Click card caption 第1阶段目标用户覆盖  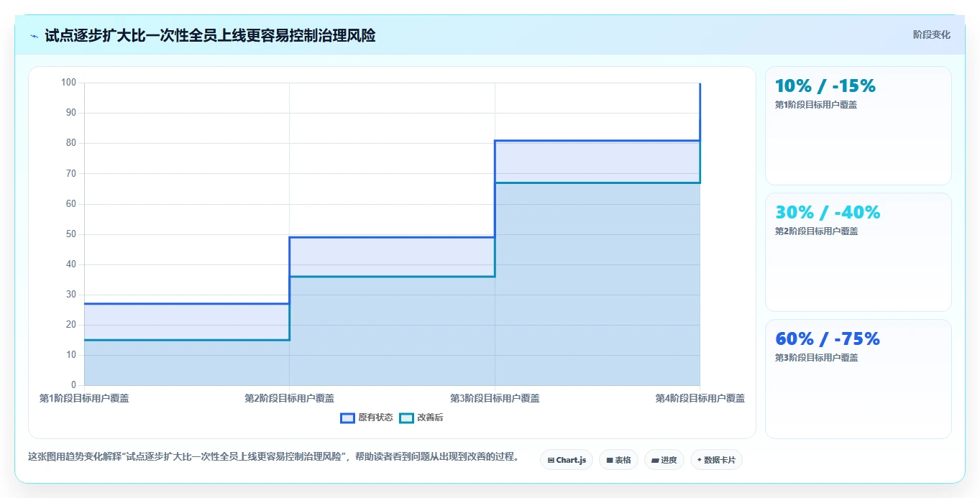[816, 105]
